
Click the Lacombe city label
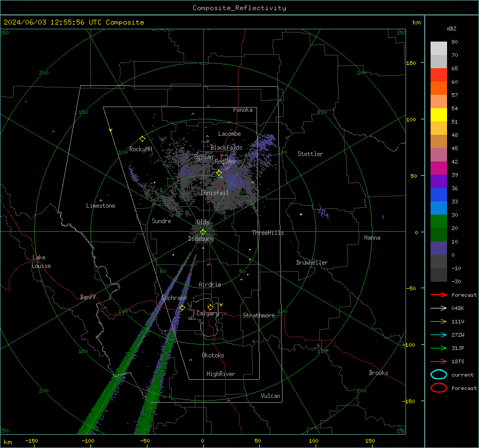(x=229, y=134)
